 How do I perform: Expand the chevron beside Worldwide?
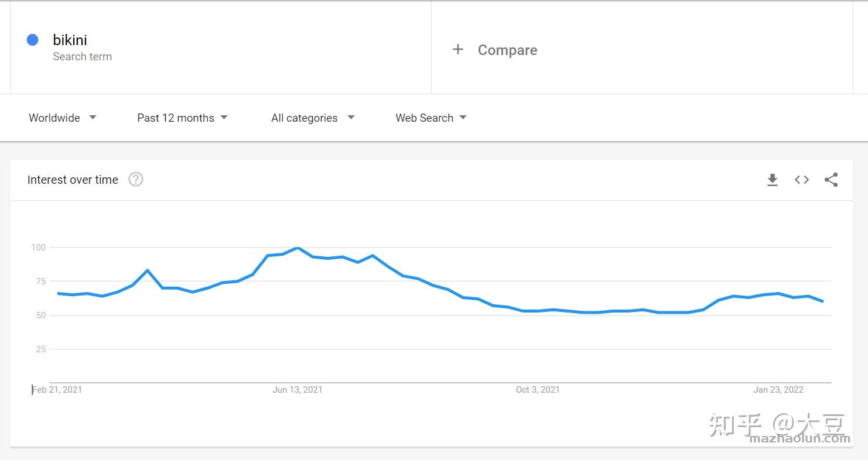[x=93, y=118]
